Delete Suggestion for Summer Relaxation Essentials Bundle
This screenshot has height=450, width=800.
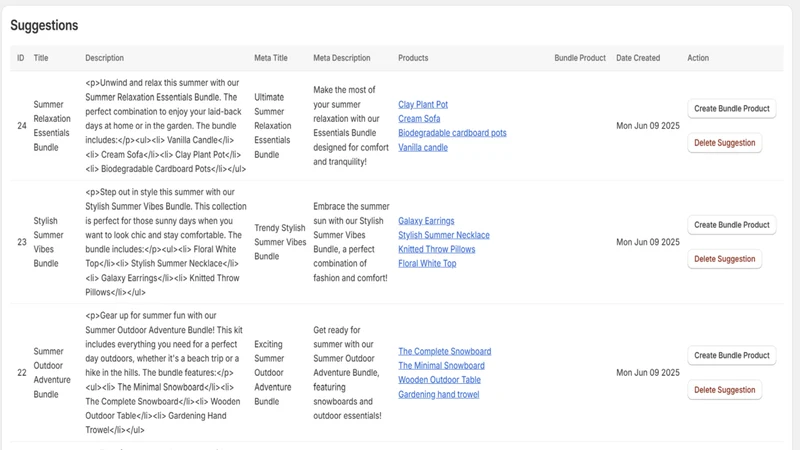pos(724,143)
